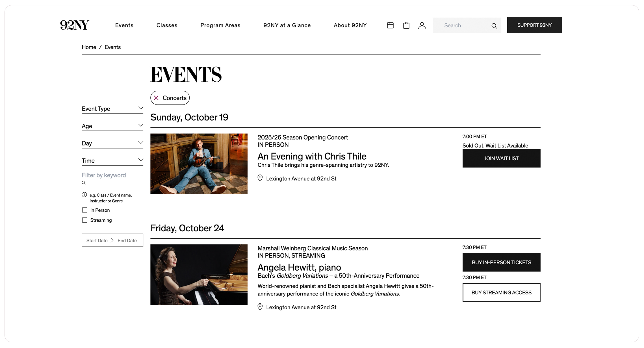The height and width of the screenshot is (348, 644).
Task: Remove the Concerts filter chip
Action: [x=156, y=97]
